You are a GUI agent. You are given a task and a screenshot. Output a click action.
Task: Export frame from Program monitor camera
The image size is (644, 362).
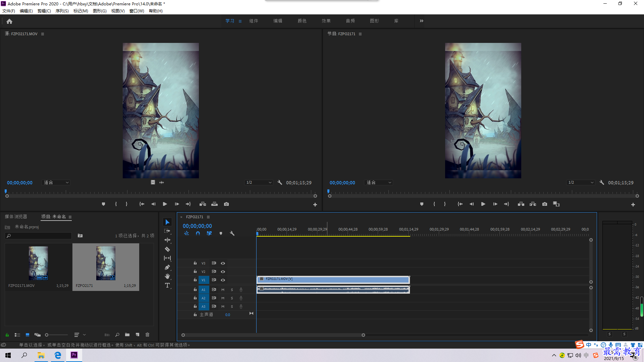[545, 204]
